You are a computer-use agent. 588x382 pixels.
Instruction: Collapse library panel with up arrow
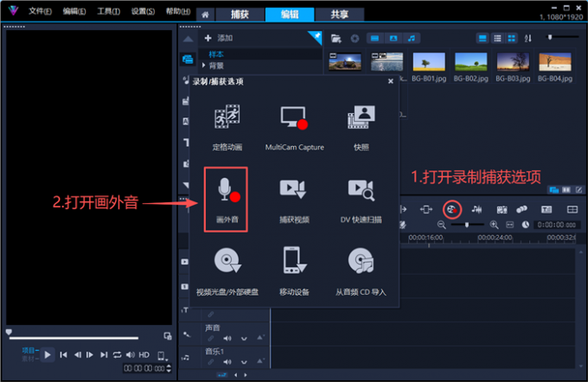188,39
